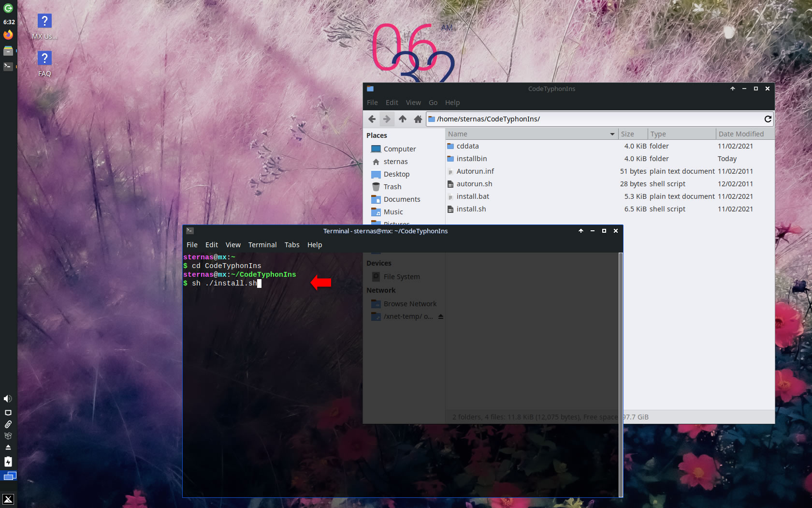The image size is (812, 508).
Task: Open terminal launcher in panel
Action: pos(8,66)
